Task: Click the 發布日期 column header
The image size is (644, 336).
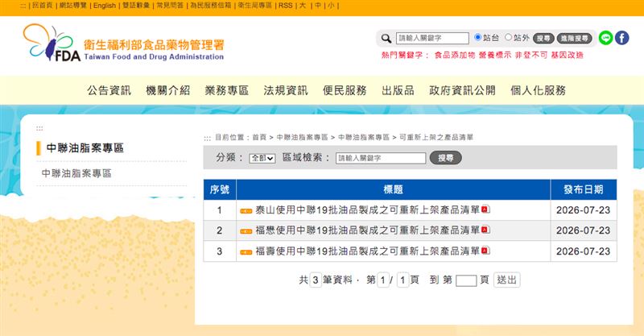Action: [x=583, y=189]
